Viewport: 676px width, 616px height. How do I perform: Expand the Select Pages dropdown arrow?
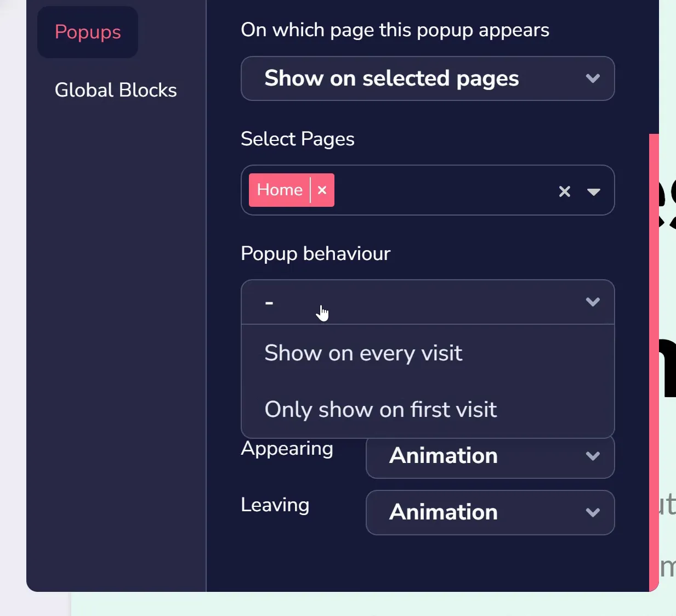tap(593, 191)
